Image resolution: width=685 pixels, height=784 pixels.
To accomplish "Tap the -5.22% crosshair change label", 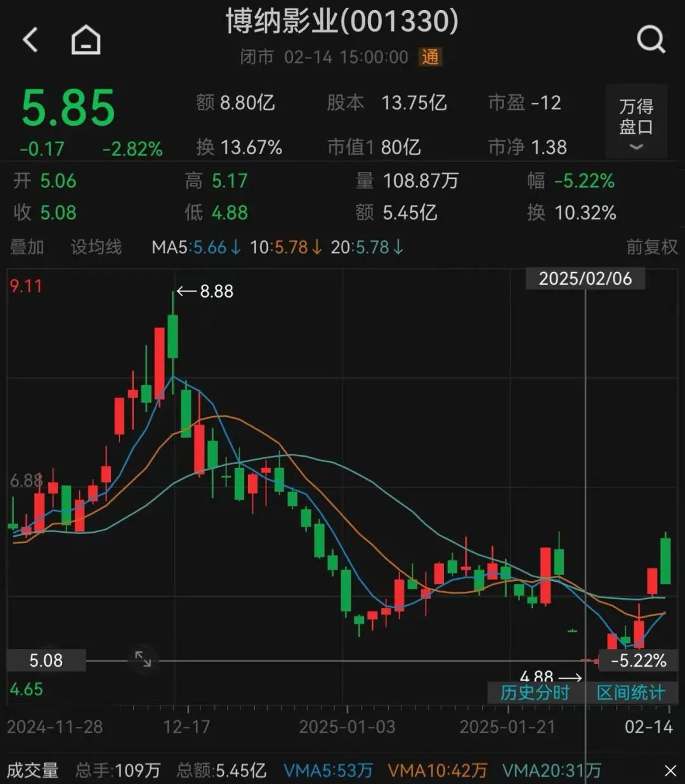I will (638, 660).
